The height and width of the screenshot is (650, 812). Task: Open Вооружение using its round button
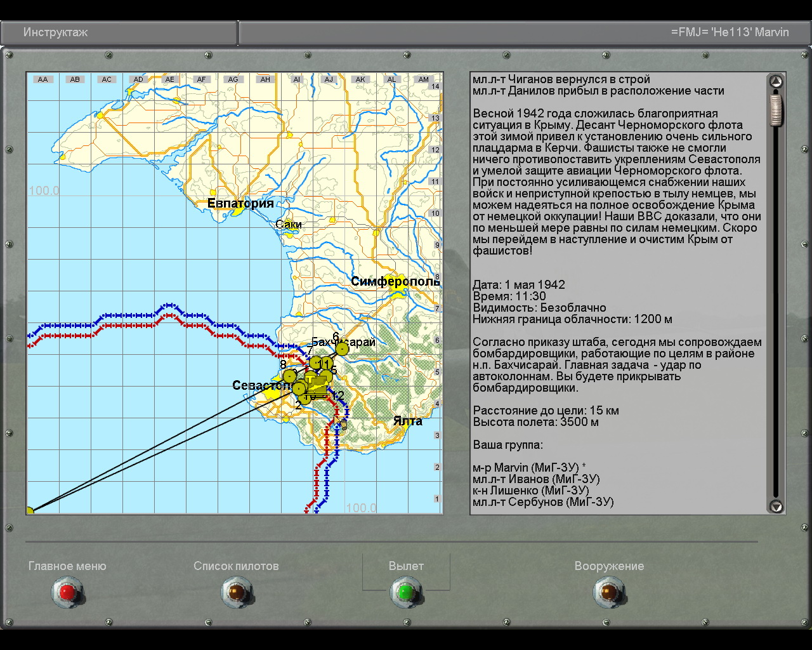pos(609,592)
